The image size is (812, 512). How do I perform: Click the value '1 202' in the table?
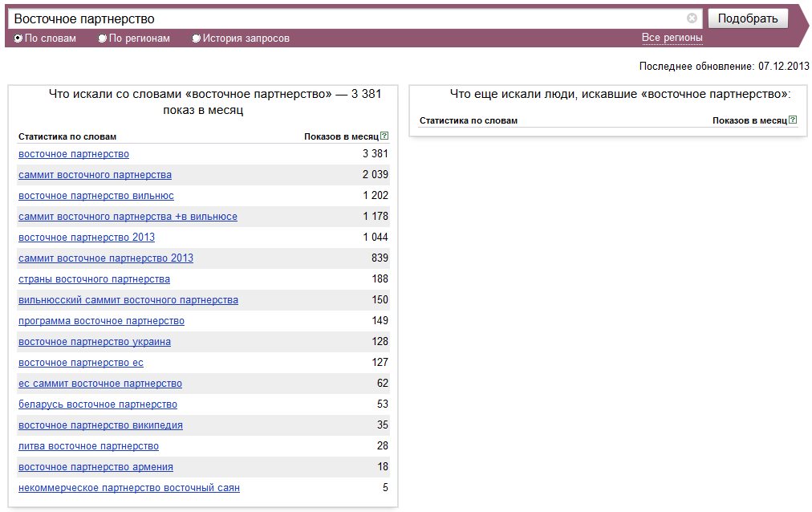(376, 195)
